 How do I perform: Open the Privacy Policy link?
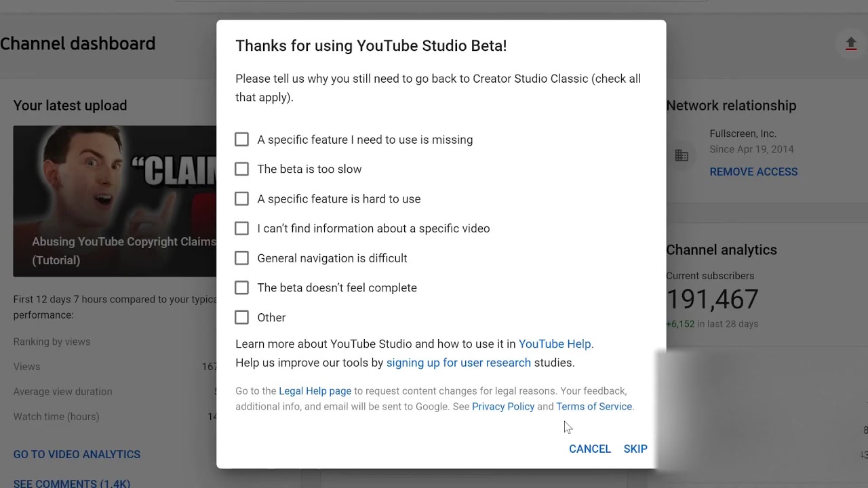coord(503,407)
